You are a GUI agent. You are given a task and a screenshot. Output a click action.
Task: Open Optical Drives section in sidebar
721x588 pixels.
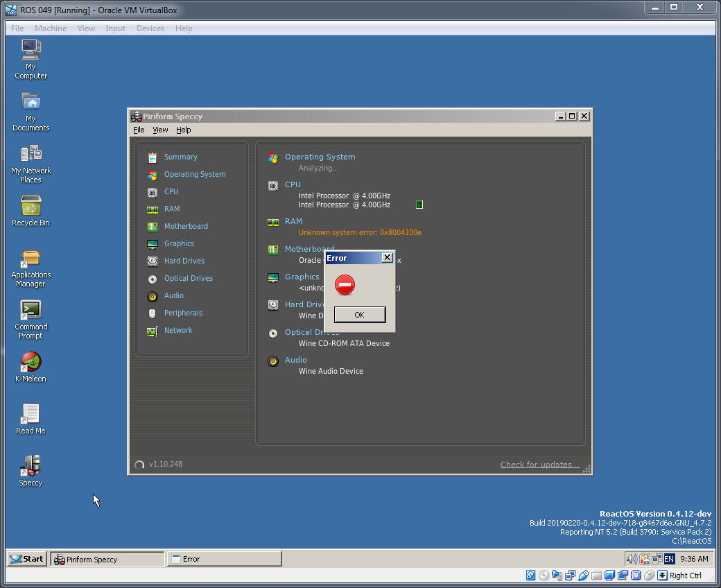tap(188, 279)
